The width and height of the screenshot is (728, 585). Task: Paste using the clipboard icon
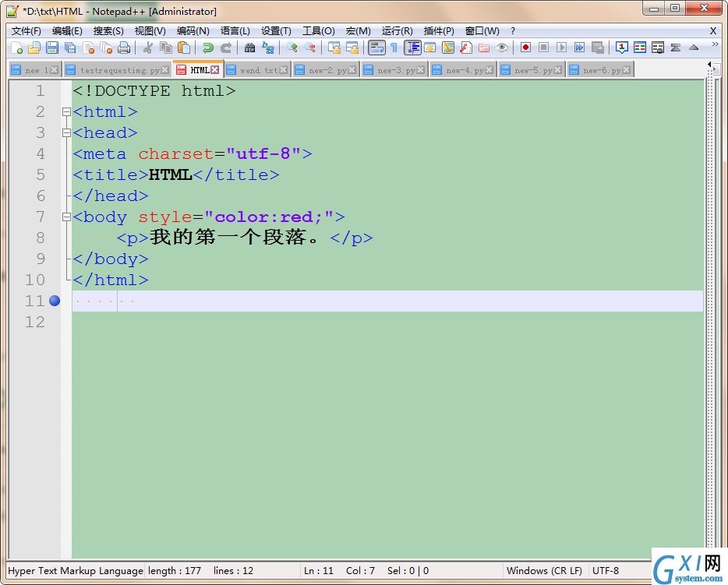tap(184, 48)
